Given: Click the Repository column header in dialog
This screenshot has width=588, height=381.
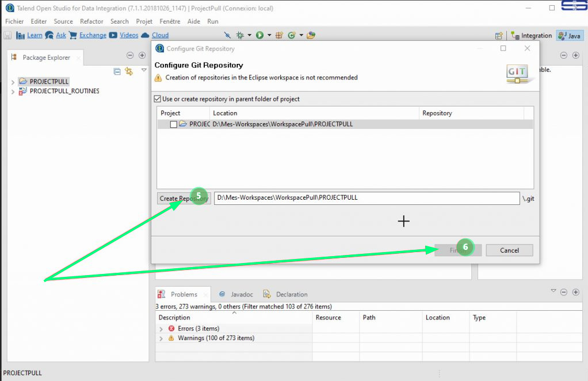Looking at the screenshot, I should (x=471, y=113).
